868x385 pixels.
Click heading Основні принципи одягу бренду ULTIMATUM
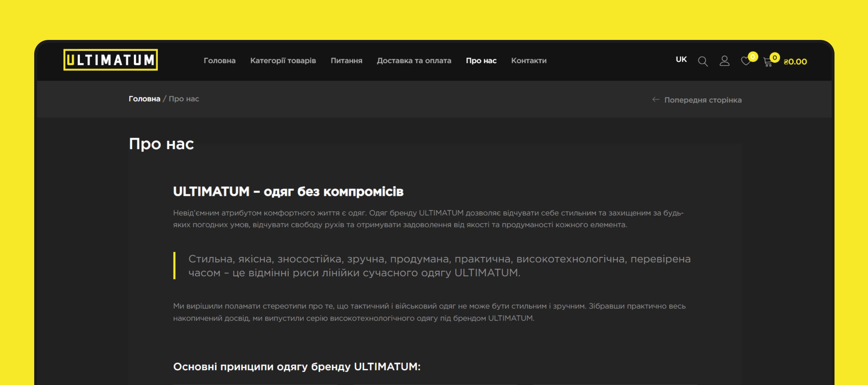(x=297, y=366)
